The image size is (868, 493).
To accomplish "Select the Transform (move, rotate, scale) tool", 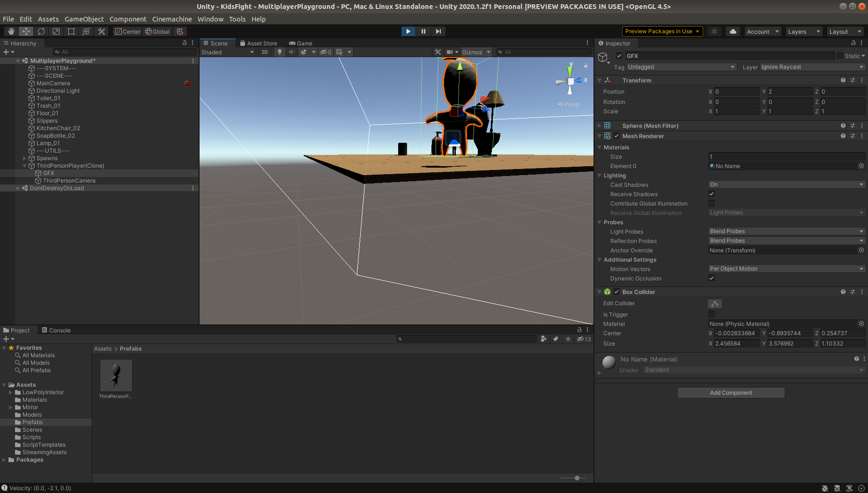I will click(86, 31).
